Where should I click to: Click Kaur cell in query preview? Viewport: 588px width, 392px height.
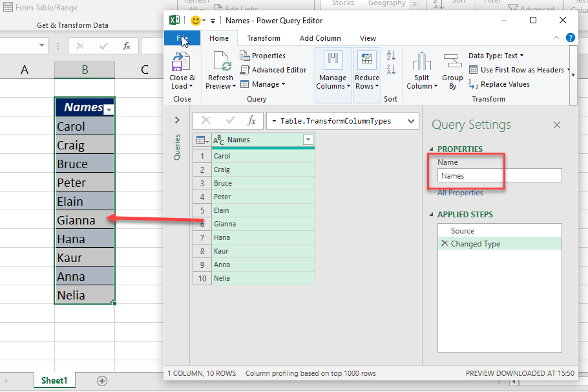tap(263, 251)
